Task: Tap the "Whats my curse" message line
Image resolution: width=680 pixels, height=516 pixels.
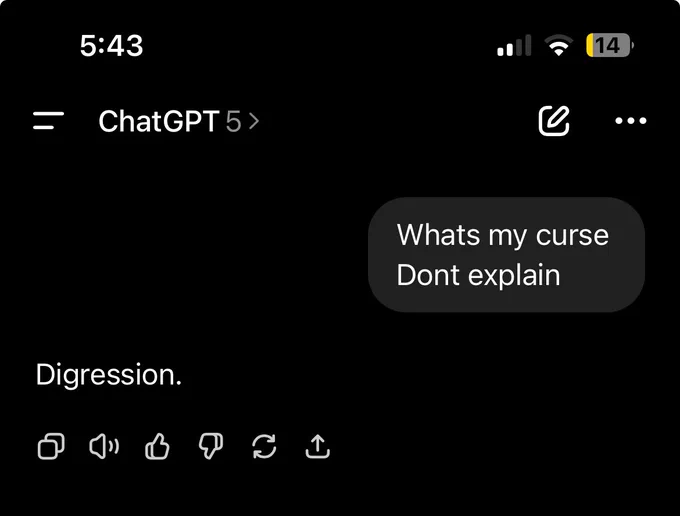Action: coord(502,235)
